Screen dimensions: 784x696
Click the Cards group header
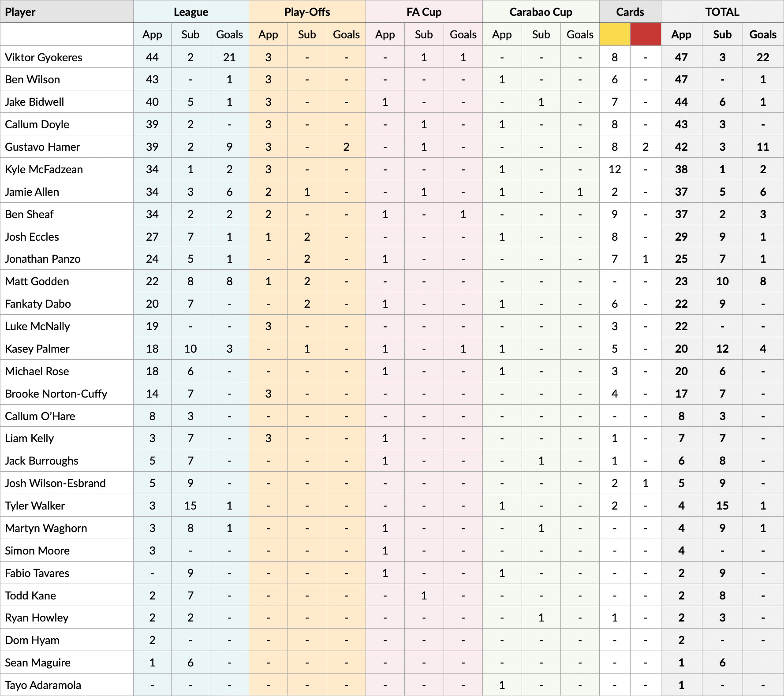pyautogui.click(x=630, y=12)
